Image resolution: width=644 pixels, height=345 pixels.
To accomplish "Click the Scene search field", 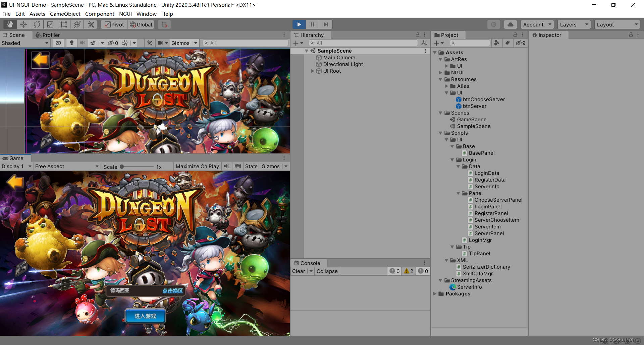I will (245, 43).
